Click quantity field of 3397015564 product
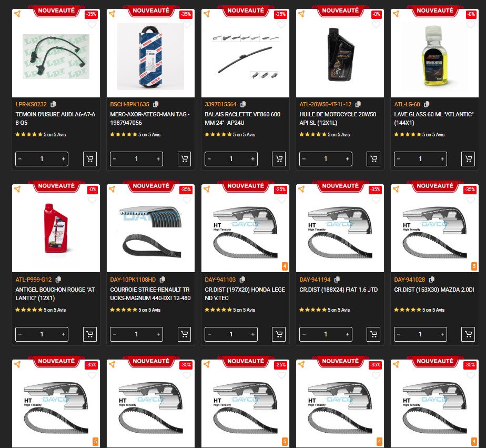 [x=231, y=159]
